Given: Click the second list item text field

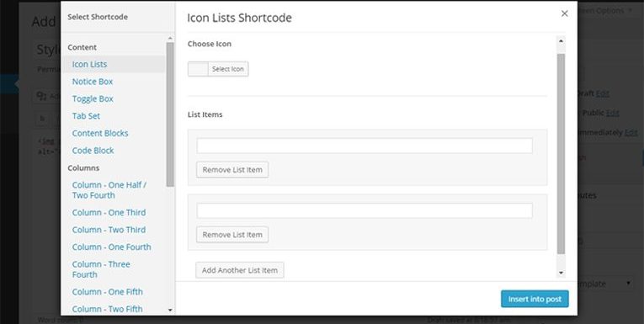Looking at the screenshot, I should coord(365,210).
